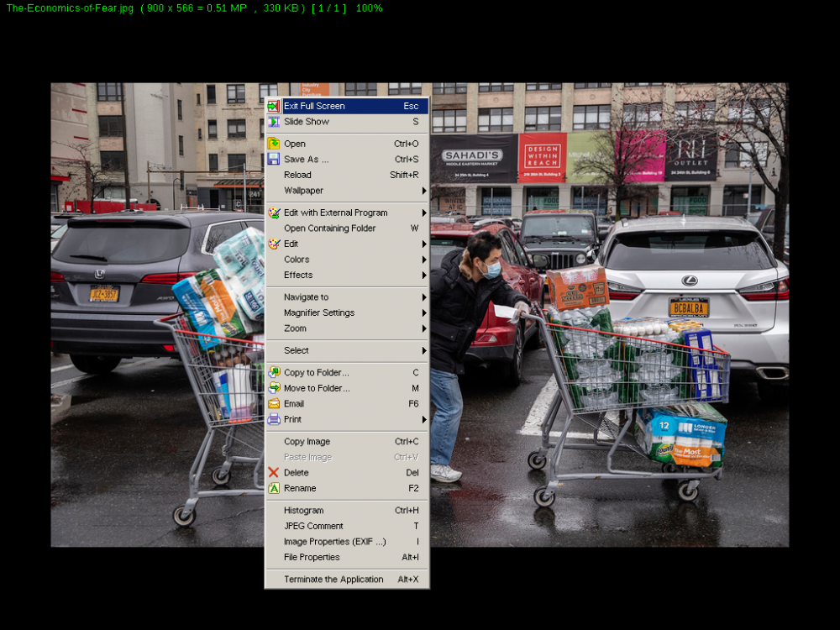Click the Copy to Folder icon
Screen dimensions: 840x630
(x=274, y=372)
